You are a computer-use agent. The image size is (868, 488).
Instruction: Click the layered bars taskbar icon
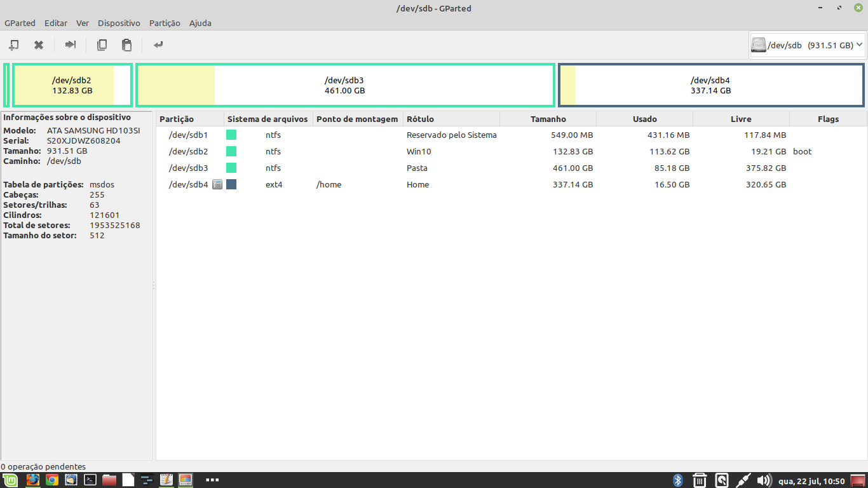147,480
